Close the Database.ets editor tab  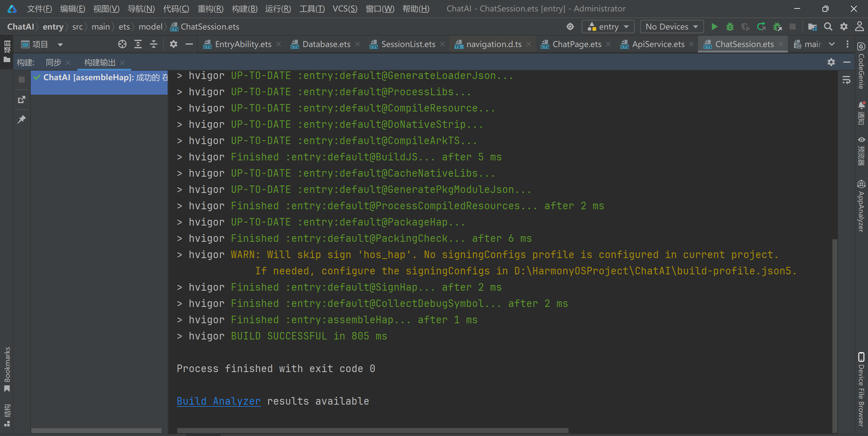point(357,44)
